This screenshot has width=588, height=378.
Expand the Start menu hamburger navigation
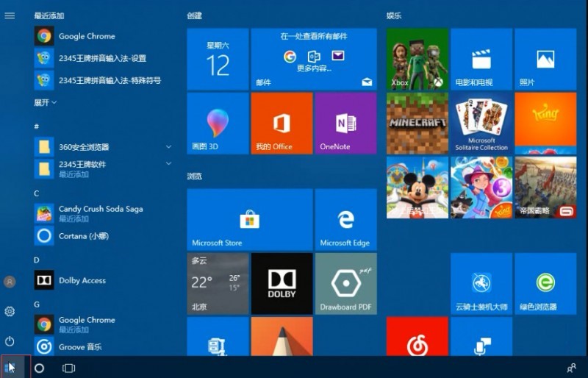click(x=10, y=15)
